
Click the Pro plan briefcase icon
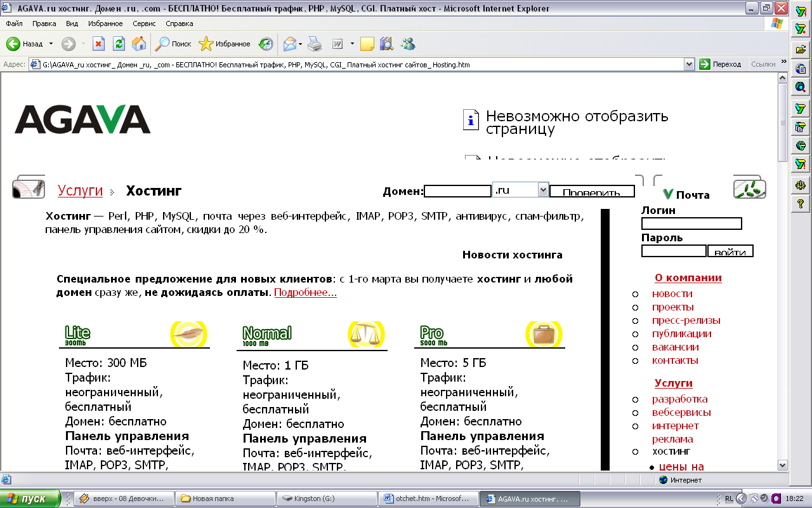pyautogui.click(x=545, y=334)
